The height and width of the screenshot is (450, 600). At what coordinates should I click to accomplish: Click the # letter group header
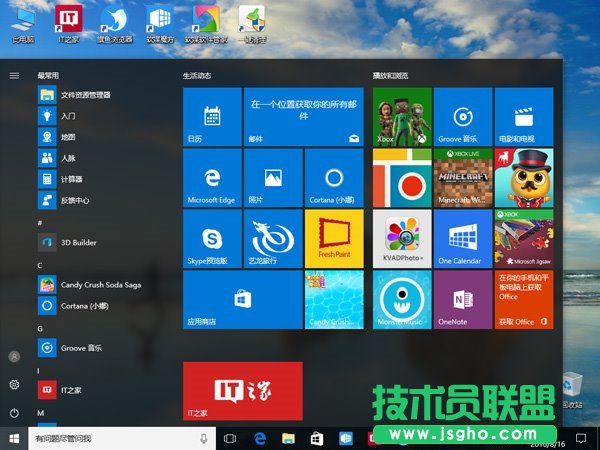(x=40, y=223)
